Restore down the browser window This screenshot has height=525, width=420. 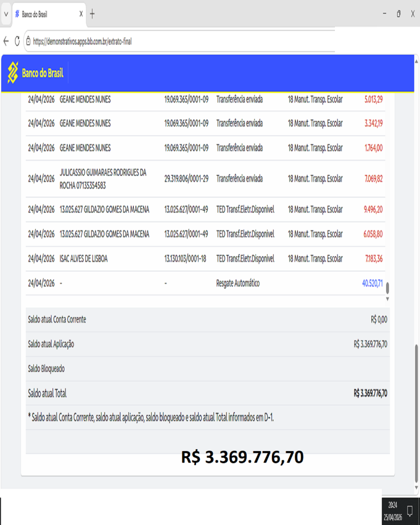point(398,14)
